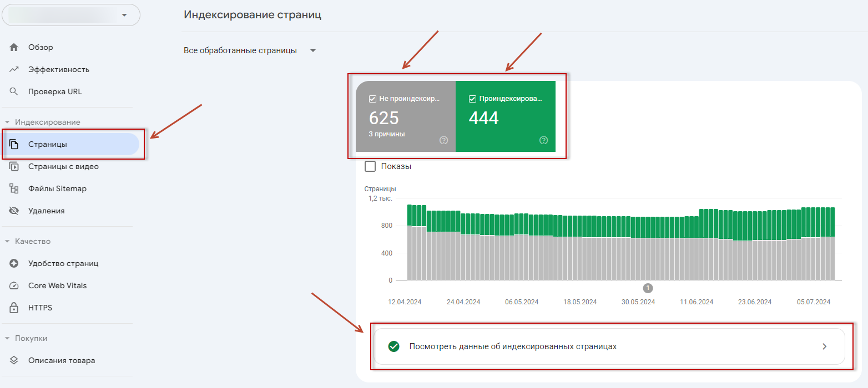
Task: Enable the Показы checkbox
Action: 370,166
